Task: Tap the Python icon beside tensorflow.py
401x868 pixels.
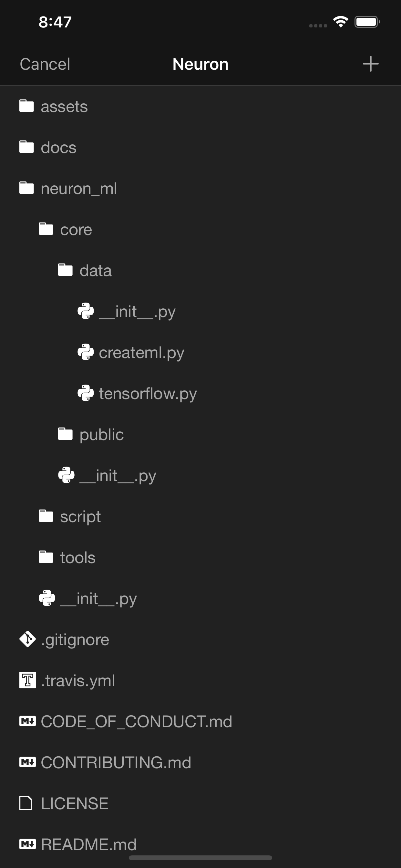Action: 85,393
